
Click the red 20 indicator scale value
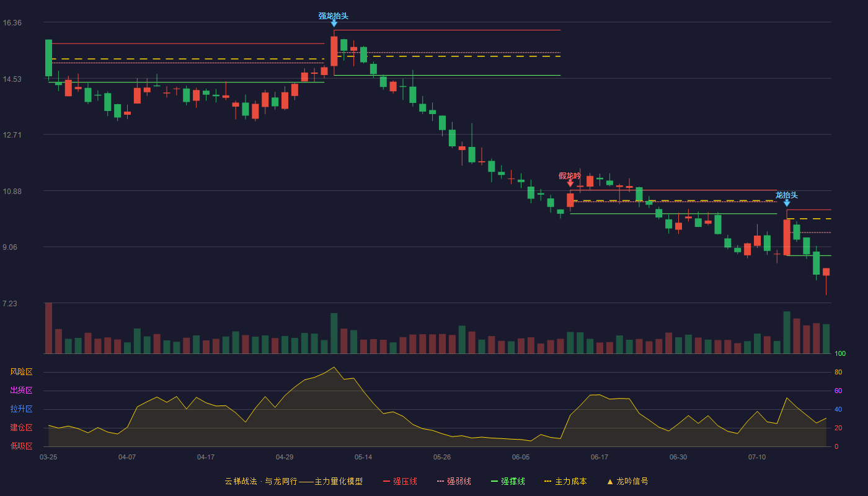pos(838,428)
